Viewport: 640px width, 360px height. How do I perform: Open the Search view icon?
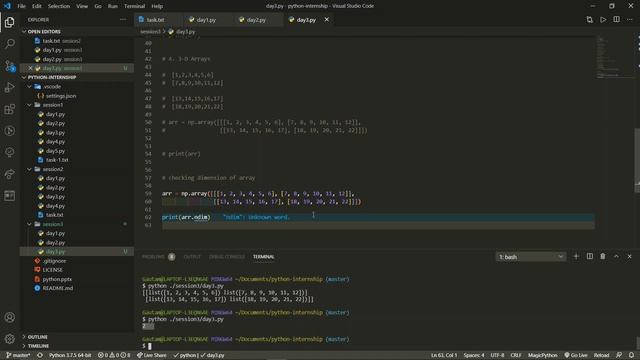(x=9, y=43)
